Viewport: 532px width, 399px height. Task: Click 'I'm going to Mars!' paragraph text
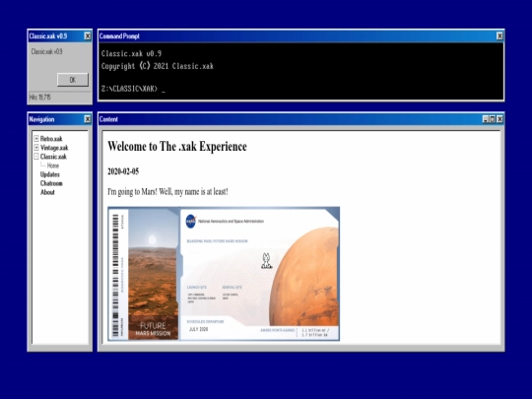(167, 192)
